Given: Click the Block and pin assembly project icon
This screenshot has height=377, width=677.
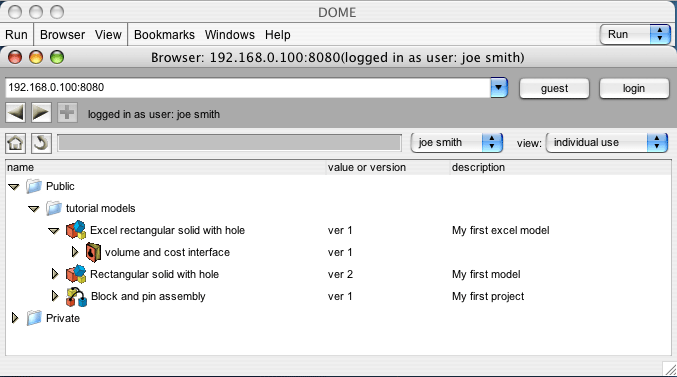Looking at the screenshot, I should pos(76,297).
